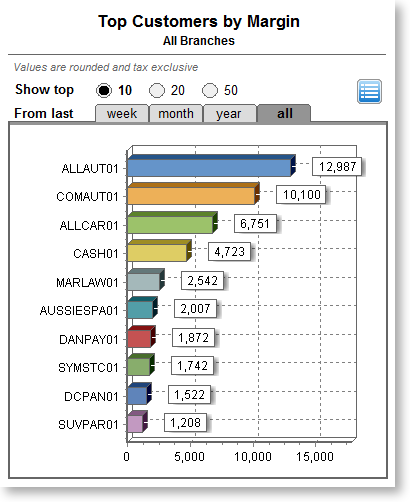Click the DCPAN01 customer label
The height and width of the screenshot is (502, 410).
tap(91, 396)
